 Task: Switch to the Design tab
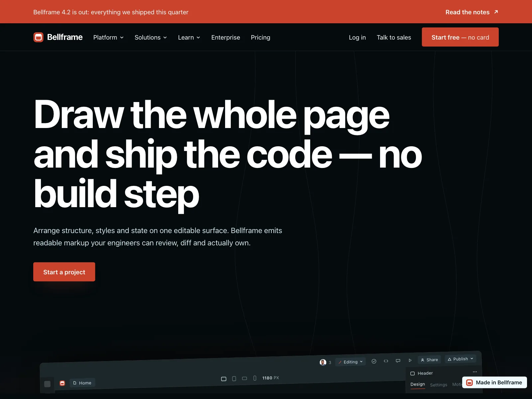418,384
